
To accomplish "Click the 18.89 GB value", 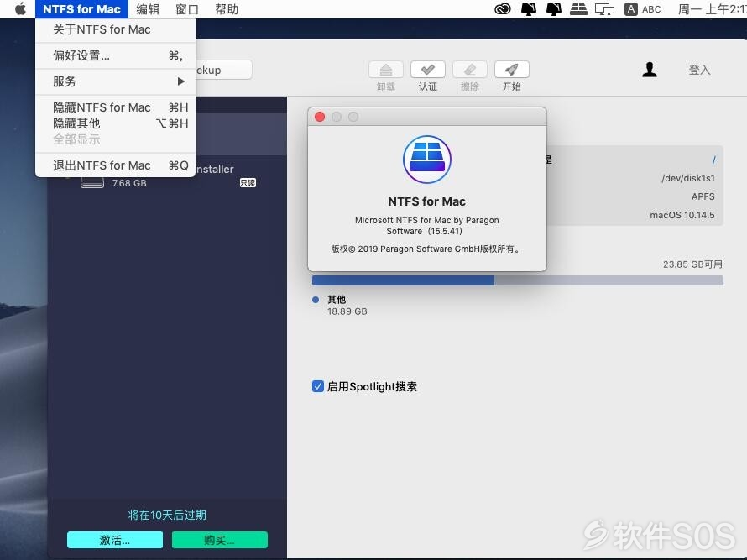I will pyautogui.click(x=347, y=311).
